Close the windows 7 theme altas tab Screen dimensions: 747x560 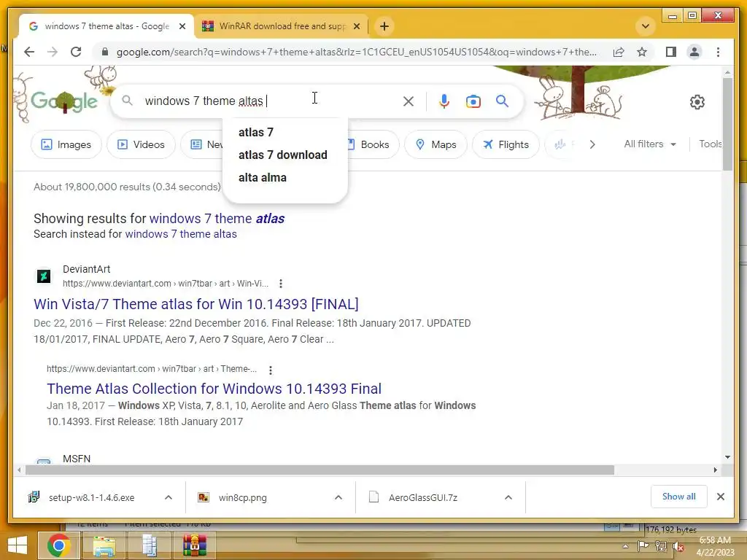182,27
